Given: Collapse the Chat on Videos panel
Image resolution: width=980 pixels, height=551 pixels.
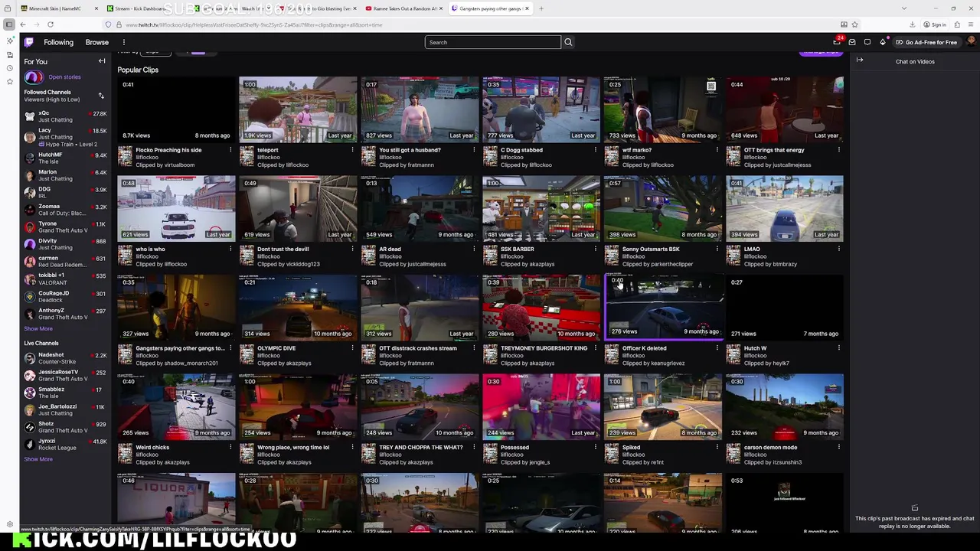Looking at the screenshot, I should click(x=860, y=60).
